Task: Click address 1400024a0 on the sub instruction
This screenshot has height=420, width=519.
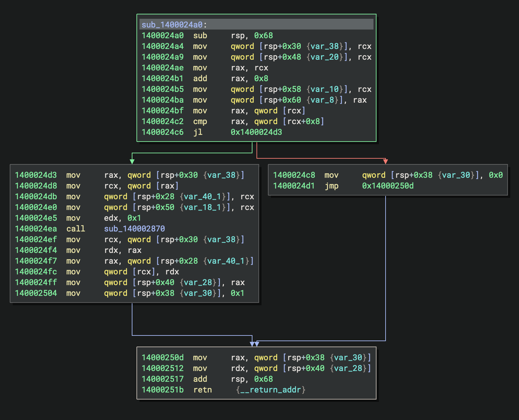Action: (x=163, y=36)
